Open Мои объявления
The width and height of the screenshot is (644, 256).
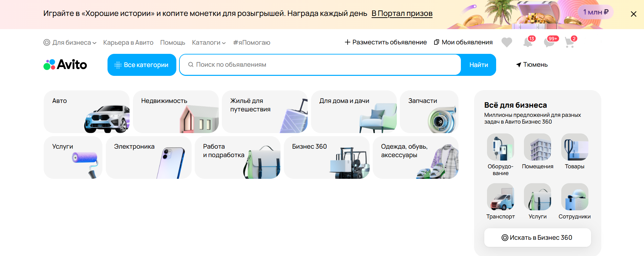[463, 42]
